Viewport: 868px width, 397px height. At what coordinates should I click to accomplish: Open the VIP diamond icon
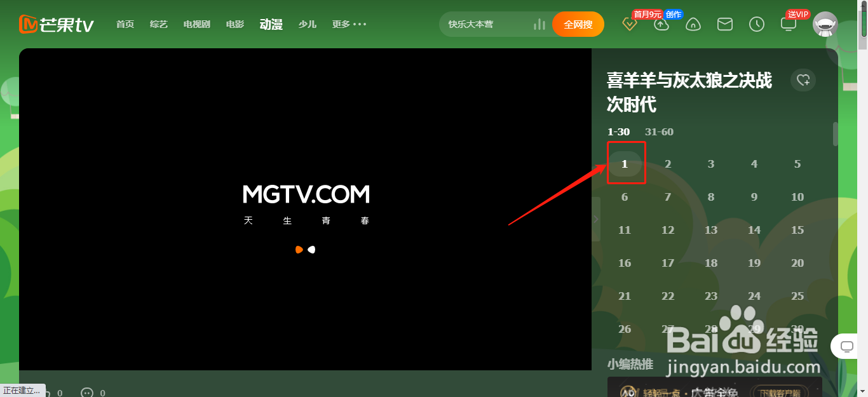coord(629,25)
